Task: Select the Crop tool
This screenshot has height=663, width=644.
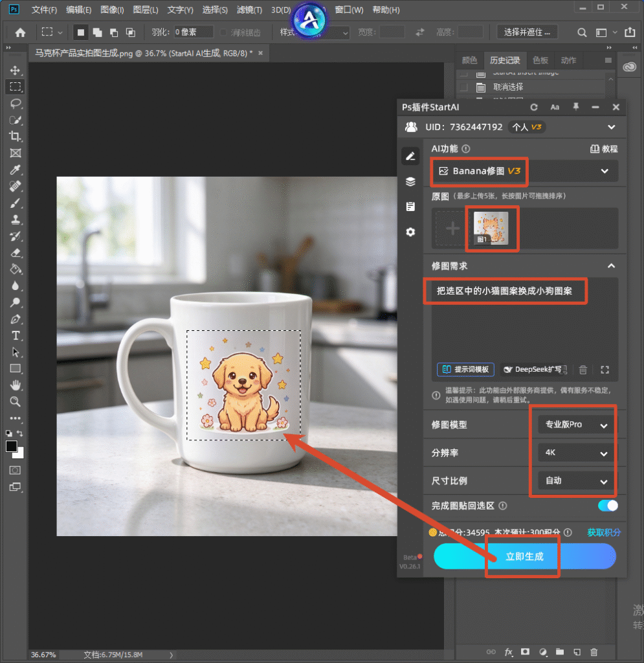Action: pyautogui.click(x=16, y=136)
